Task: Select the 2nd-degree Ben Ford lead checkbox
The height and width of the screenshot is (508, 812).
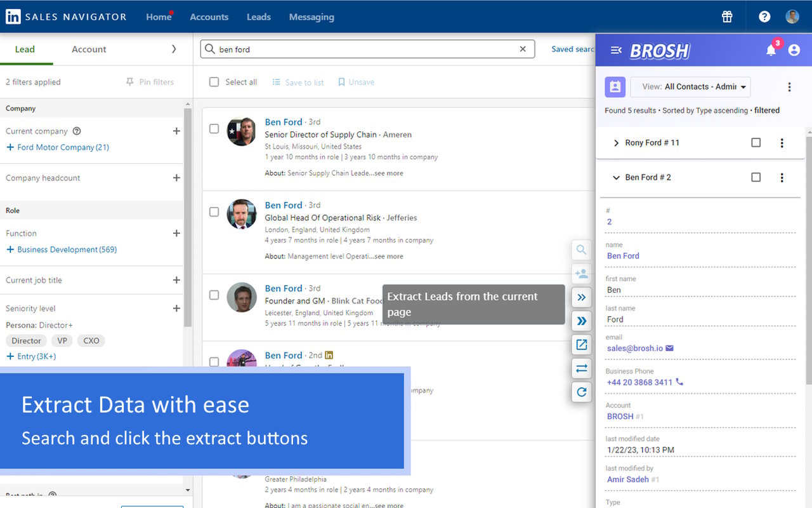Action: (214, 362)
